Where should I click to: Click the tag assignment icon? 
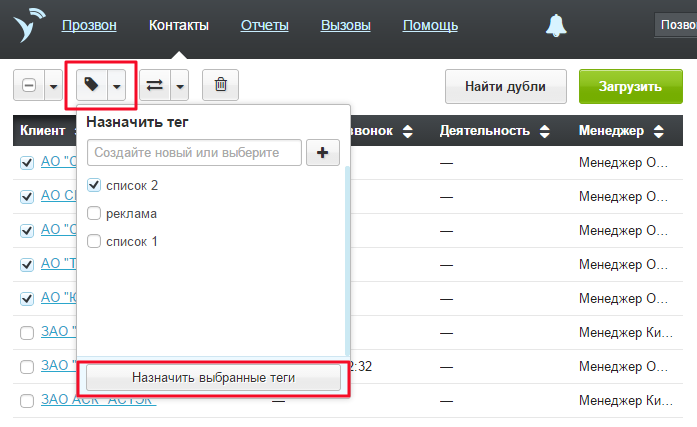coord(92,86)
